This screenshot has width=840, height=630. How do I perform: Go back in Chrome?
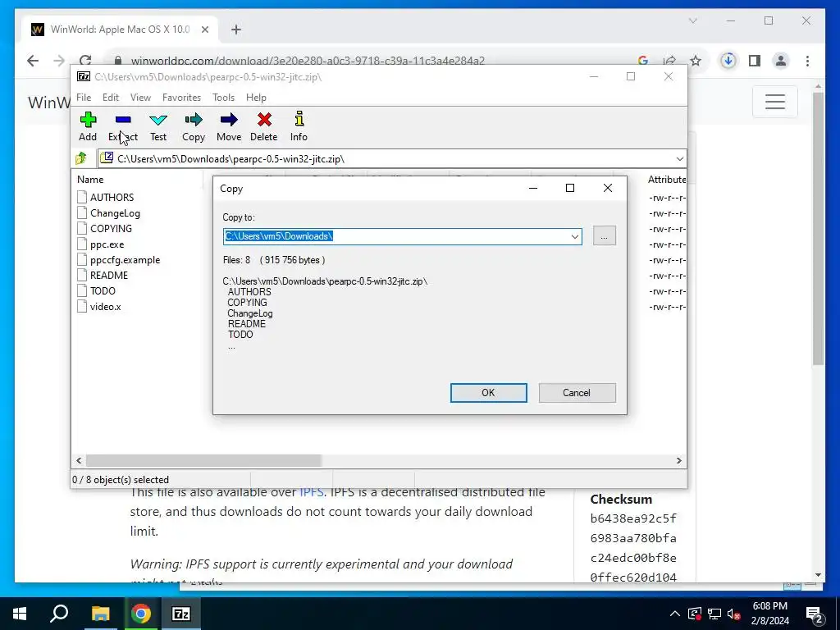tap(33, 61)
